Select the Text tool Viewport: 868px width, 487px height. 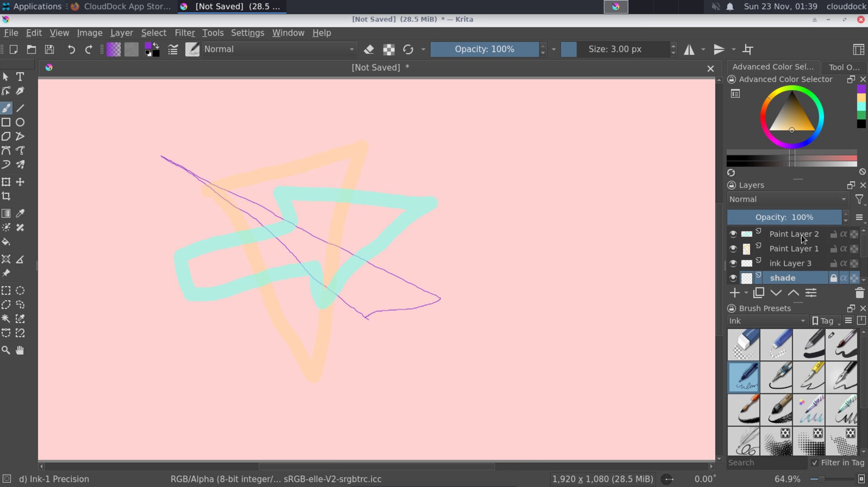click(x=20, y=77)
